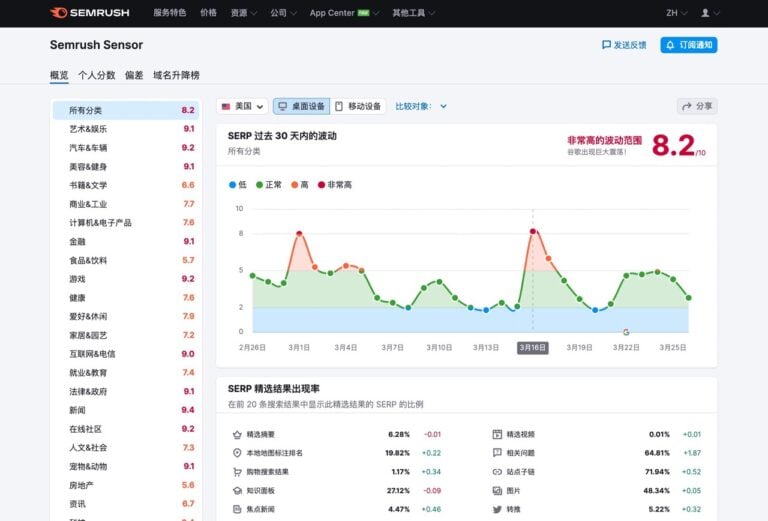
Task: Click the 购物搜索结果 cart icon
Action: (237, 472)
